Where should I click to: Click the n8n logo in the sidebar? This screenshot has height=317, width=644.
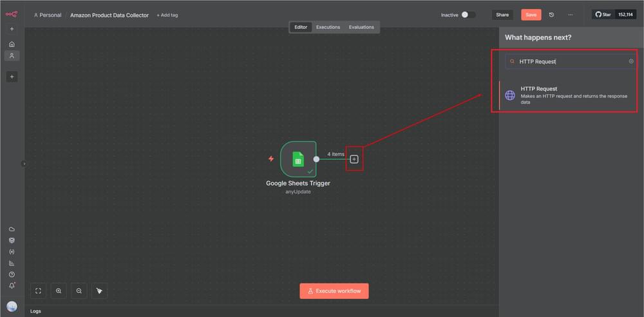click(x=12, y=13)
